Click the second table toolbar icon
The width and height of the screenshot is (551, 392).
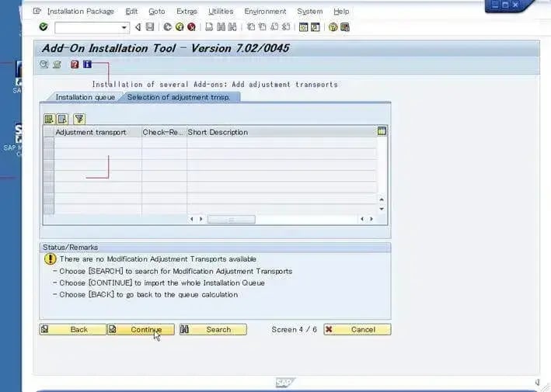point(62,120)
